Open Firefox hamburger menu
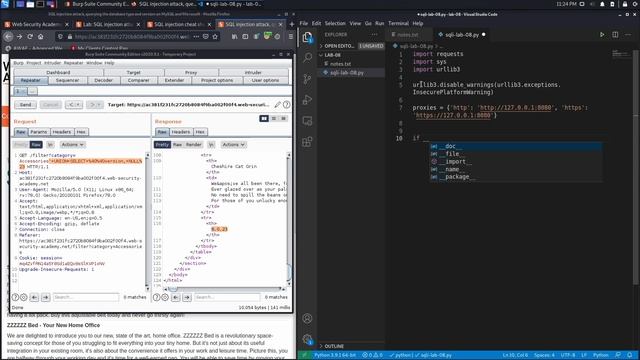Image resolution: width=640 pixels, height=360 pixels. [291, 37]
